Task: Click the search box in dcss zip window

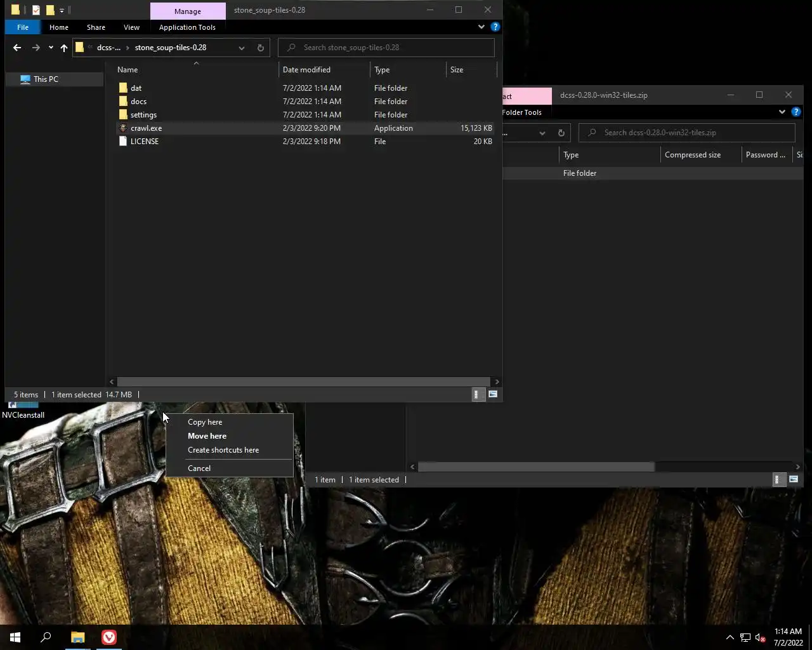Action: click(687, 133)
